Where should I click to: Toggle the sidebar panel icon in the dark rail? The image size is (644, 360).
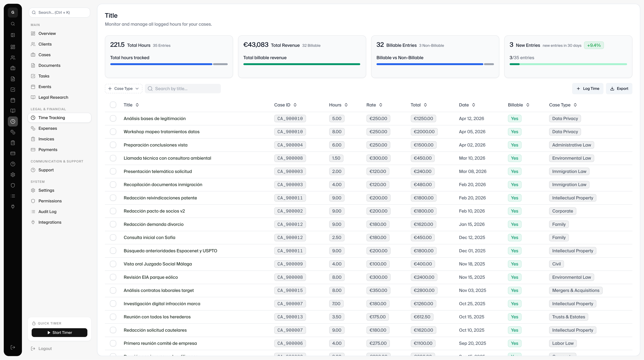(13, 35)
